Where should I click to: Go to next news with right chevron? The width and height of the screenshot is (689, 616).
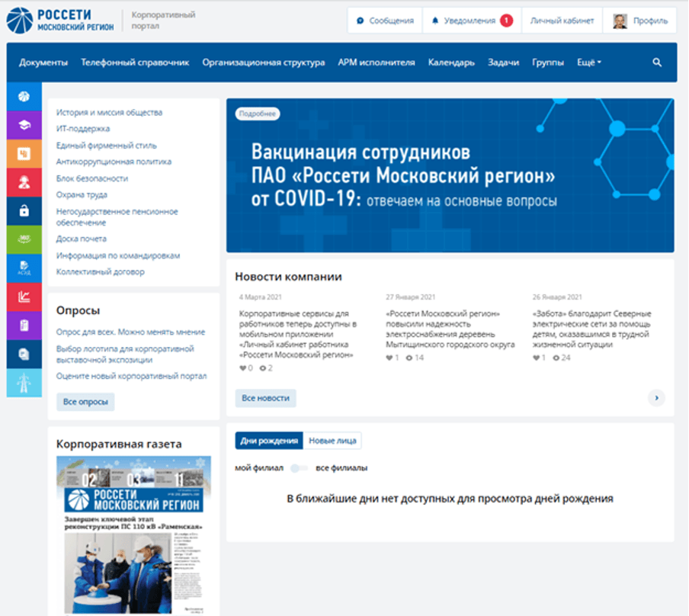[x=656, y=398]
